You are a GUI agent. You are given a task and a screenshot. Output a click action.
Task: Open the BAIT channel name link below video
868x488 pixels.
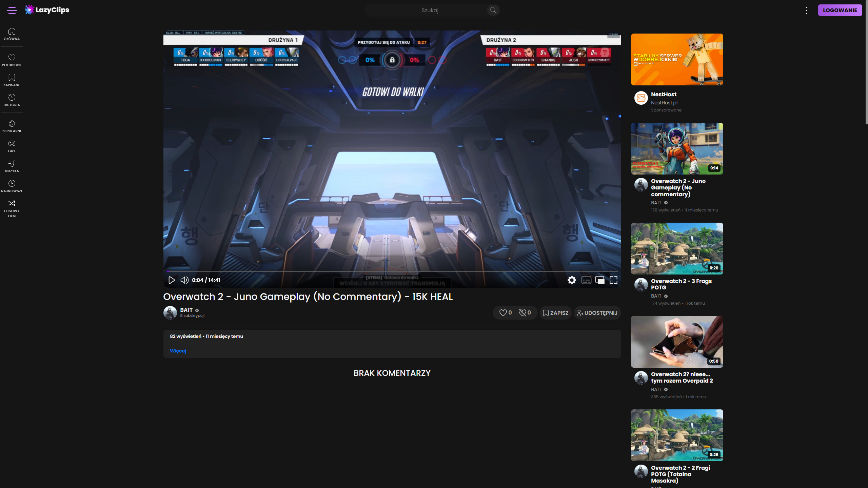point(186,310)
